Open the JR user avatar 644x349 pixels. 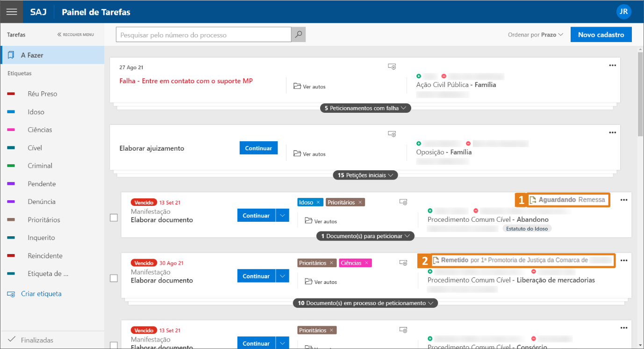[x=623, y=12]
